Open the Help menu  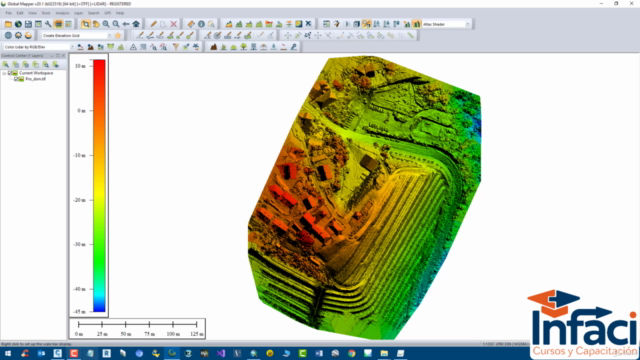click(120, 13)
